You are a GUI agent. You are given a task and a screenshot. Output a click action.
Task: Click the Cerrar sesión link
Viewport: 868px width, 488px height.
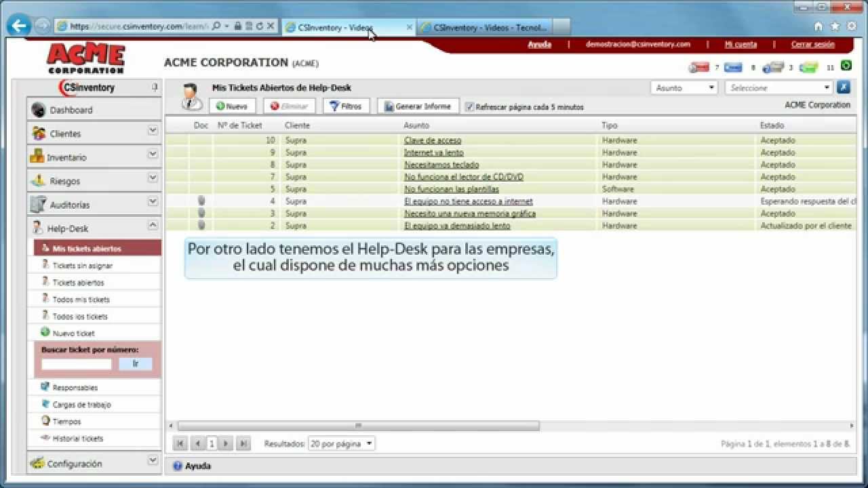812,44
